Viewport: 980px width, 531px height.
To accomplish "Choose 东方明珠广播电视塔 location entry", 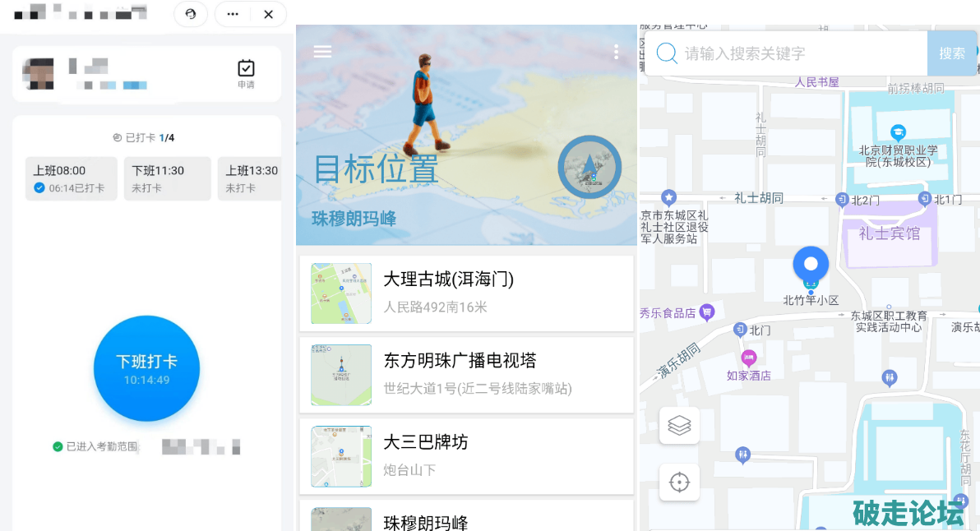I will [466, 374].
